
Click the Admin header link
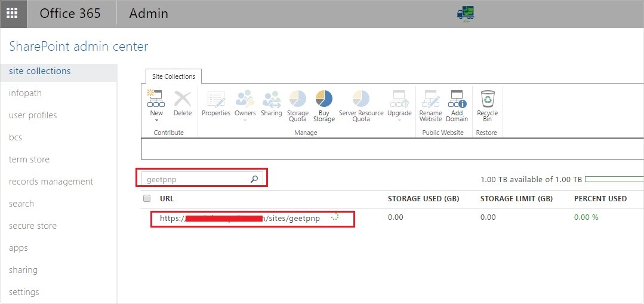pos(149,14)
